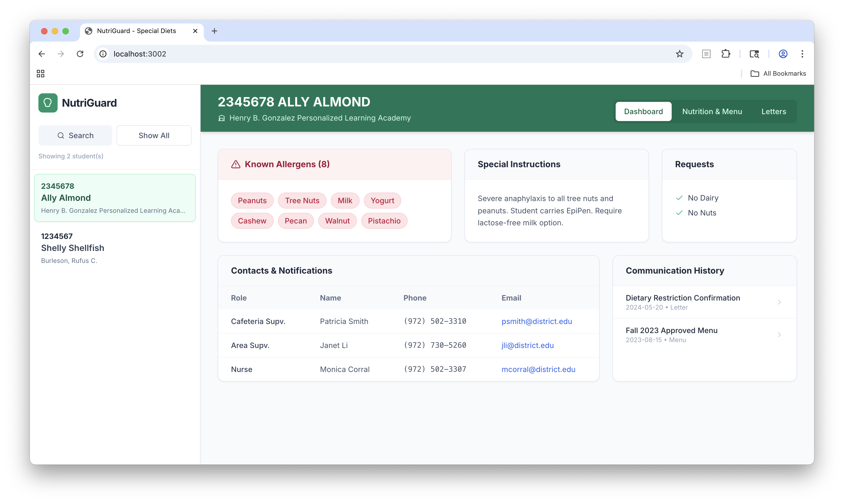The image size is (844, 504).
Task: Open the Letters tab
Action: coord(774,111)
